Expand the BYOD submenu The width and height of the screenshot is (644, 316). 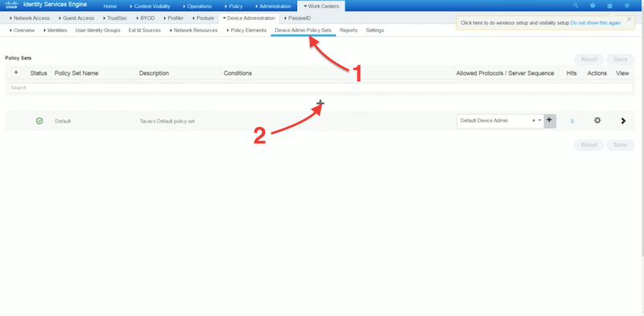click(146, 18)
